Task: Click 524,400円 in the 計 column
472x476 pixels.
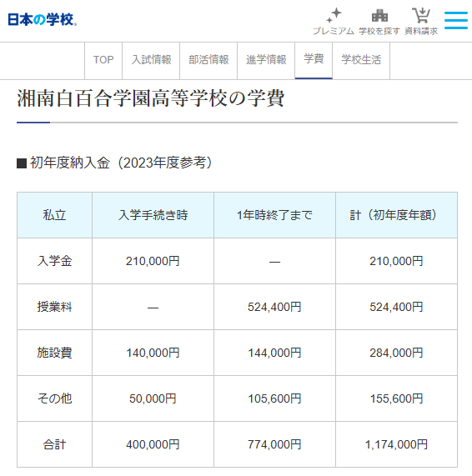Action: (396, 307)
